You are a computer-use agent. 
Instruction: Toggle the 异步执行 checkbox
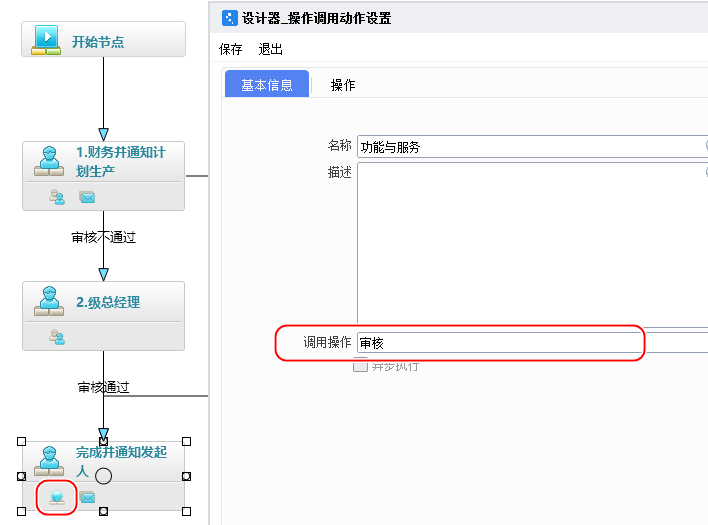click(361, 366)
